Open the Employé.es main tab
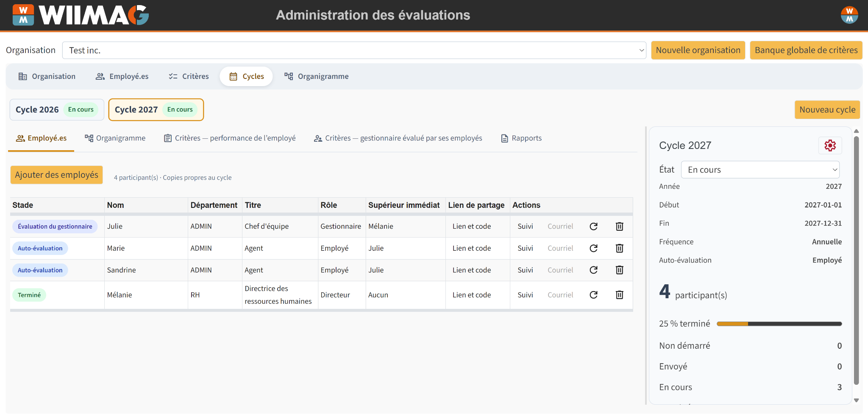The height and width of the screenshot is (420, 868). point(122,76)
